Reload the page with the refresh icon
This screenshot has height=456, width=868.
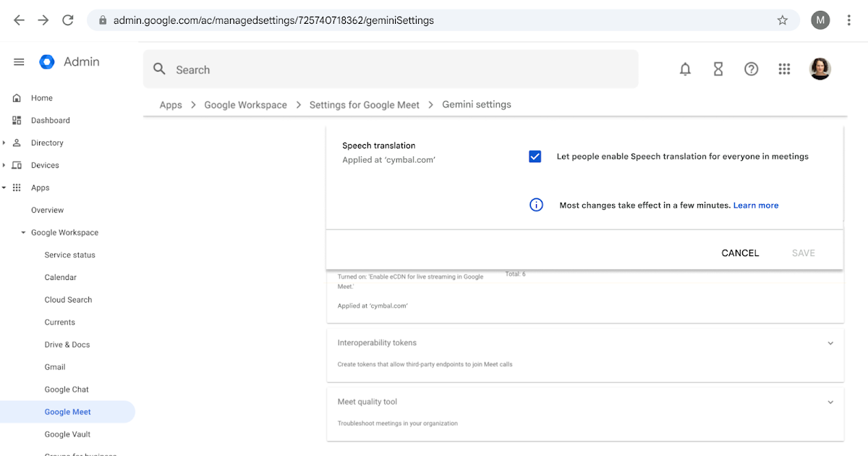[68, 20]
